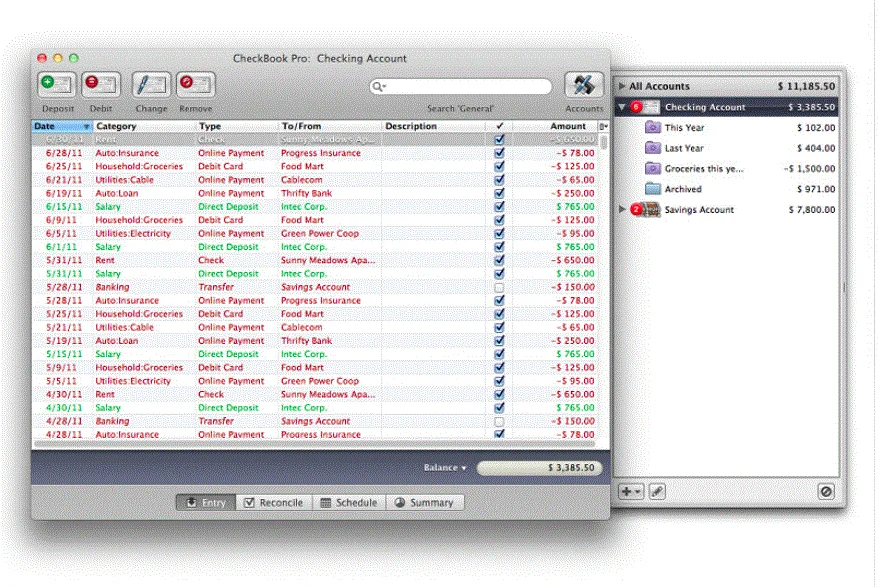Click the red badge on Savings Account
The height and width of the screenshot is (587, 878).
[636, 209]
